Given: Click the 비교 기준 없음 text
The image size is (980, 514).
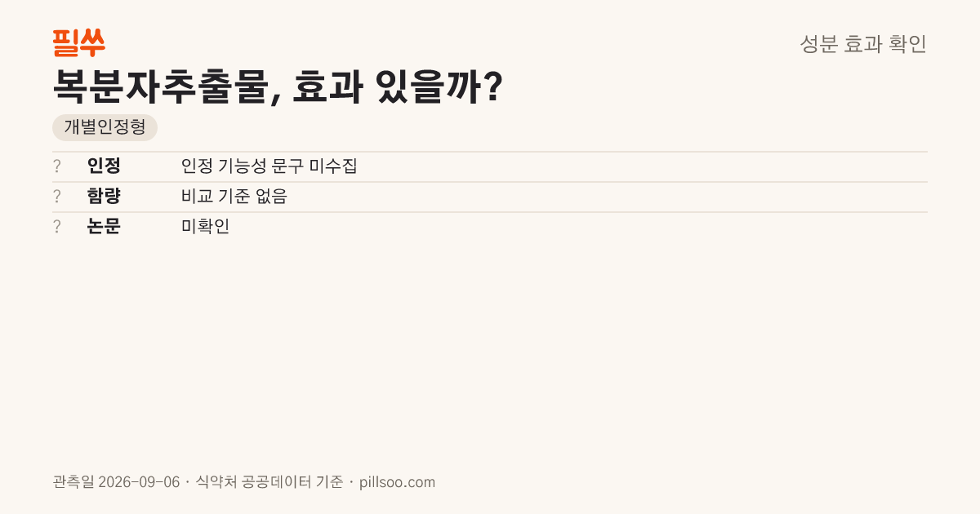Looking at the screenshot, I should [x=234, y=197].
